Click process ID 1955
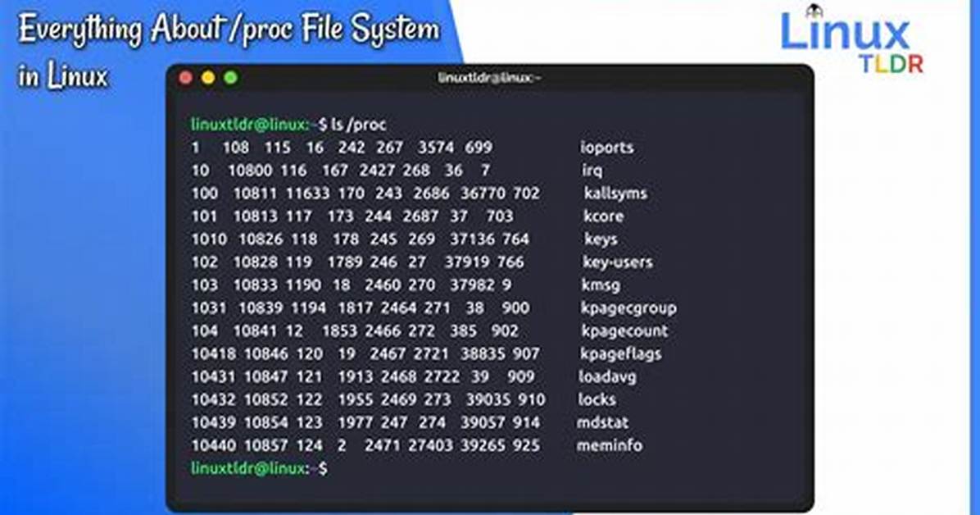This screenshot has height=515, width=980. click(355, 399)
